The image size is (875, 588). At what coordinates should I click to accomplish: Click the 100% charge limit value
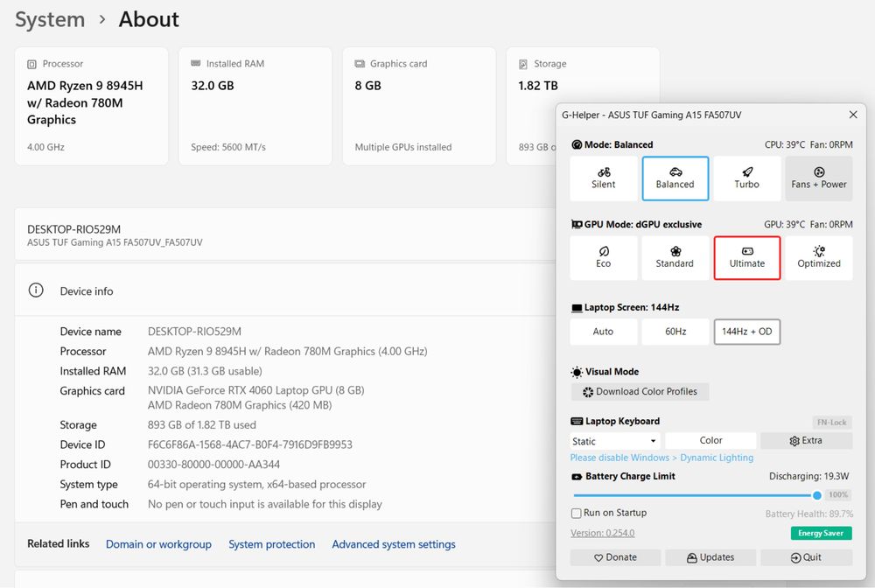pyautogui.click(x=838, y=495)
